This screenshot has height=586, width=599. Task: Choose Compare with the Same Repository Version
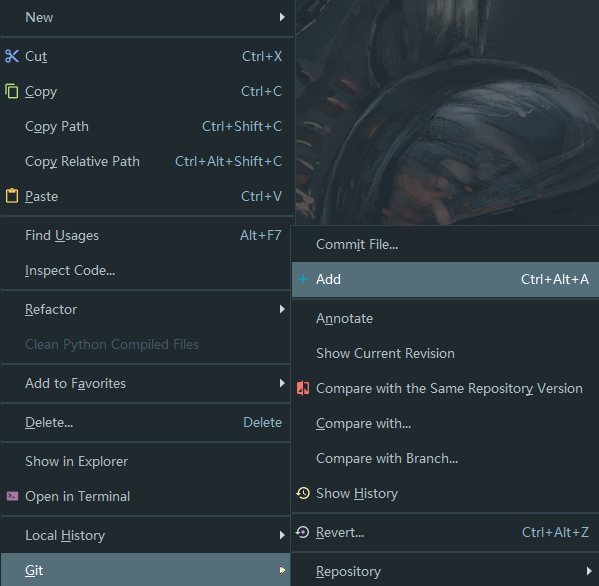click(445, 388)
